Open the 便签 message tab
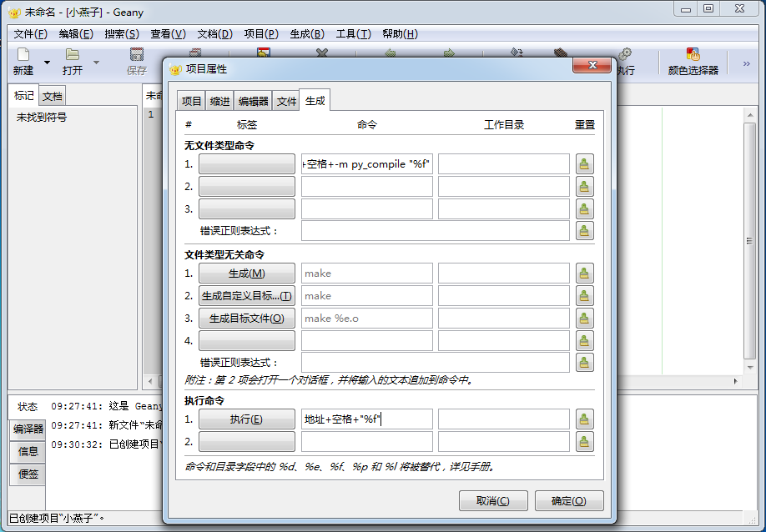This screenshot has width=766, height=532. pyautogui.click(x=28, y=474)
